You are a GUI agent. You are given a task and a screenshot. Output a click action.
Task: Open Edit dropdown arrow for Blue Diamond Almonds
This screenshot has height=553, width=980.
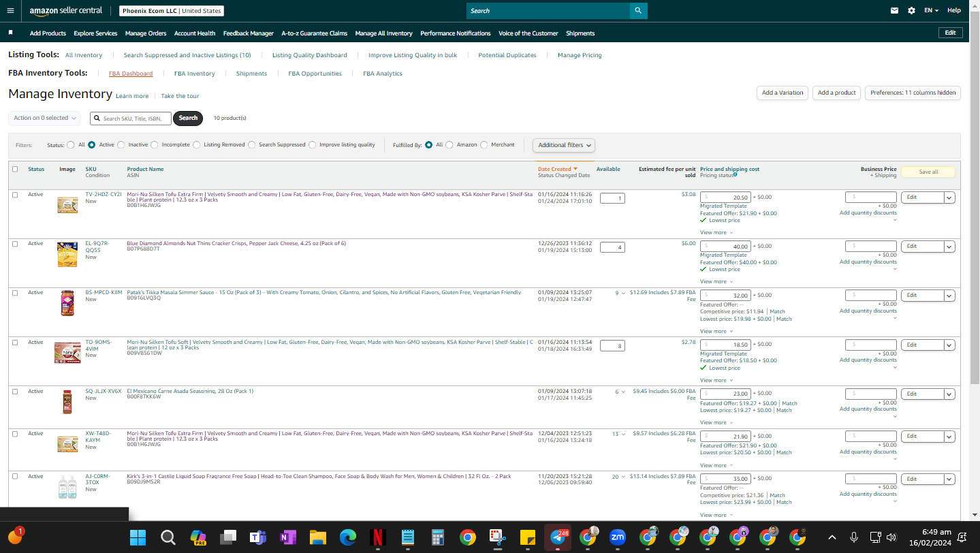pyautogui.click(x=949, y=247)
